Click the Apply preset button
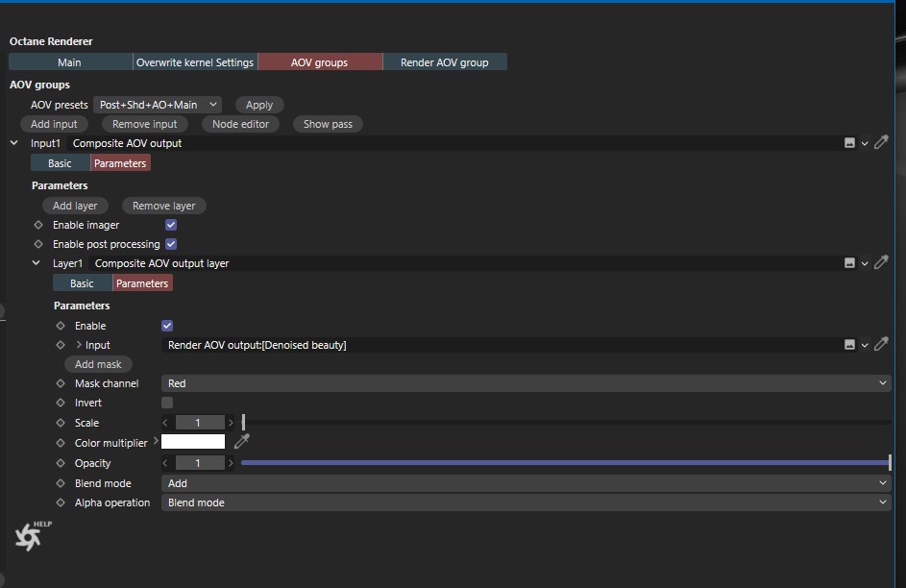This screenshot has height=588, width=906. point(259,105)
